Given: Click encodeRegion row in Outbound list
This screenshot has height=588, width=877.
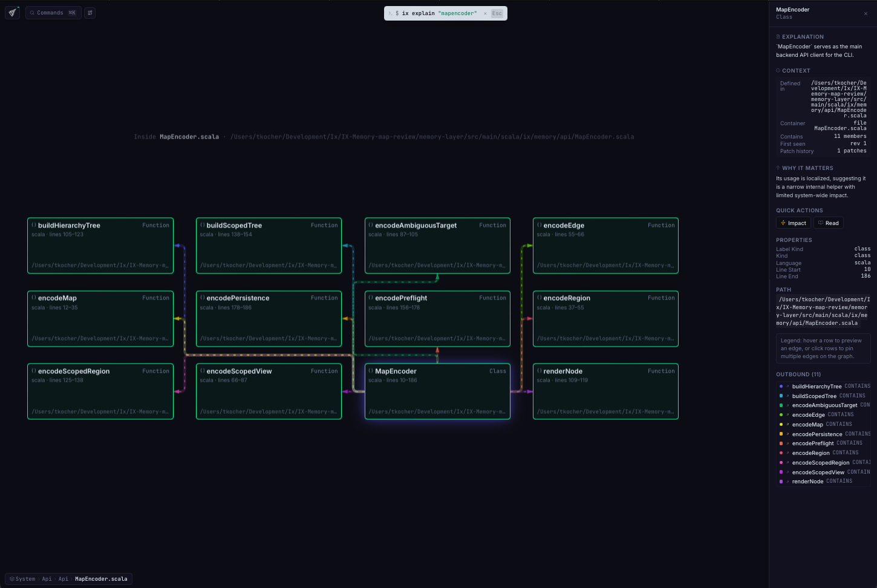Looking at the screenshot, I should 823,453.
